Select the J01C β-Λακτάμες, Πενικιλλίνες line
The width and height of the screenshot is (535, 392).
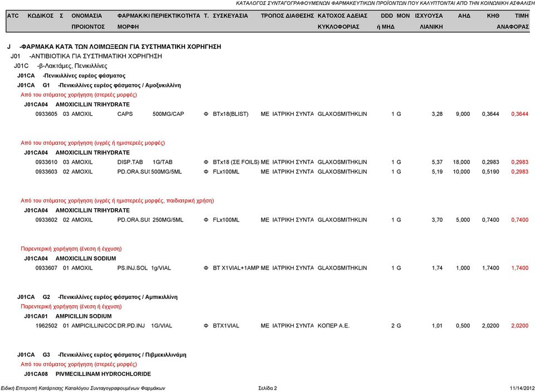[60, 66]
